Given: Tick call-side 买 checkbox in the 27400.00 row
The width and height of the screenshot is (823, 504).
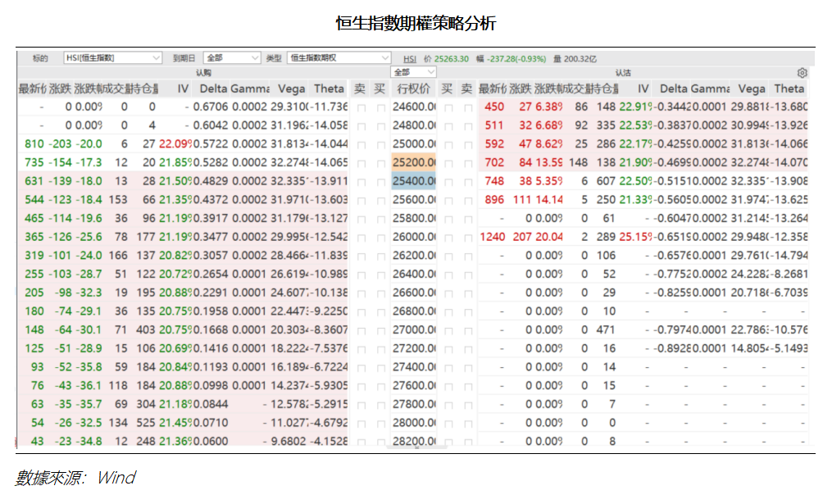Looking at the screenshot, I should click(381, 368).
